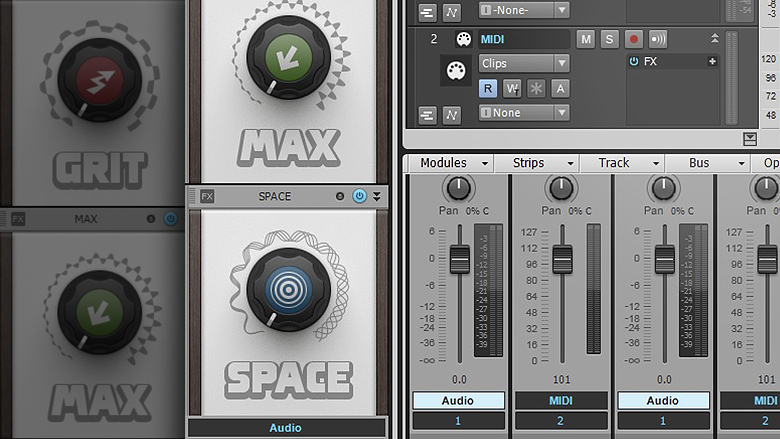Toggle the FX bin power button
The height and width of the screenshot is (439, 780).
pyautogui.click(x=634, y=62)
